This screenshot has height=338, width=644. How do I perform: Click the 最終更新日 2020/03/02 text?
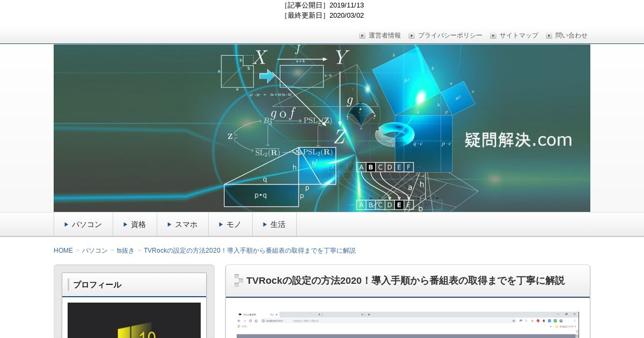click(324, 16)
